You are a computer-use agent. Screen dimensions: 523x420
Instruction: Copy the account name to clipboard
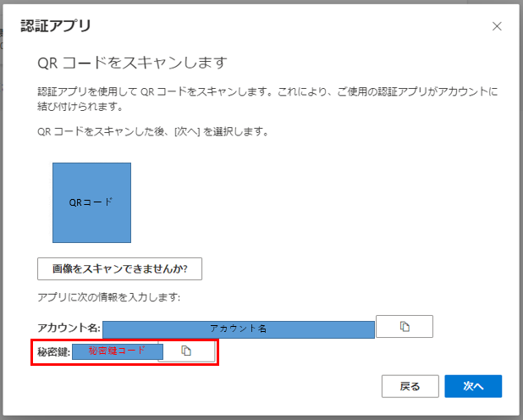405,327
